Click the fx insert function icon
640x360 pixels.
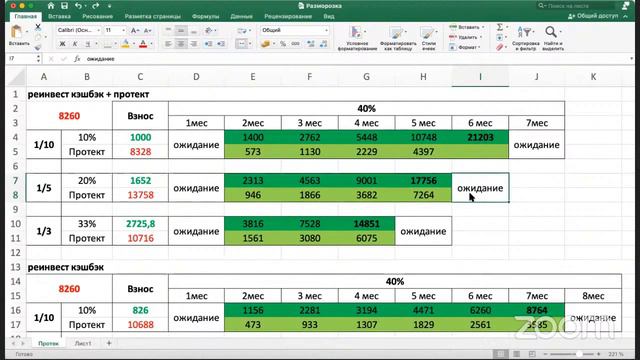77,59
